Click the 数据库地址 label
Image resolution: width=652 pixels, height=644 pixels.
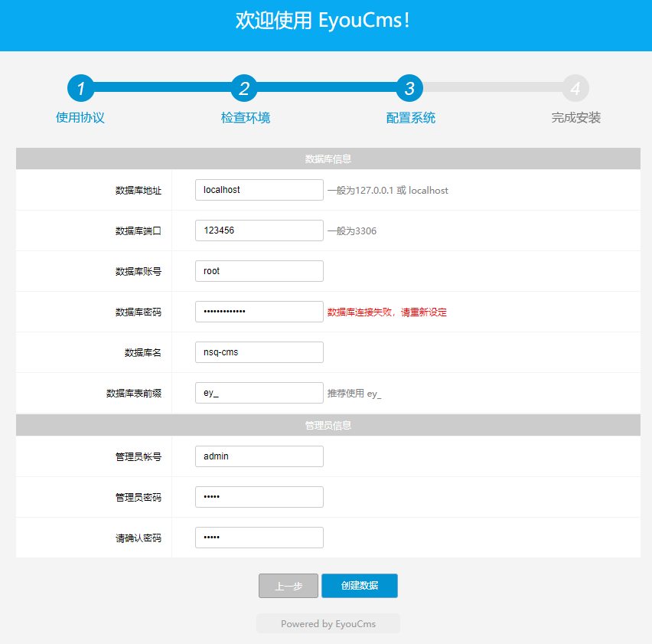coord(138,191)
